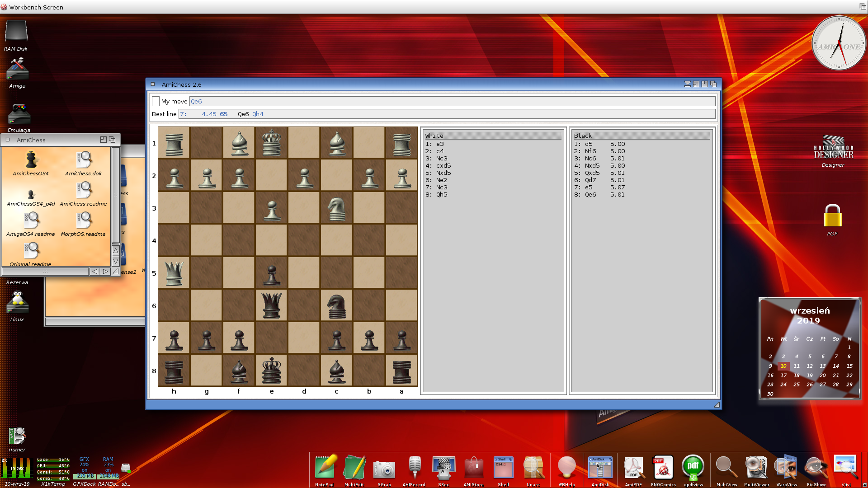Zoom the AmiChess drawer window

[103, 140]
